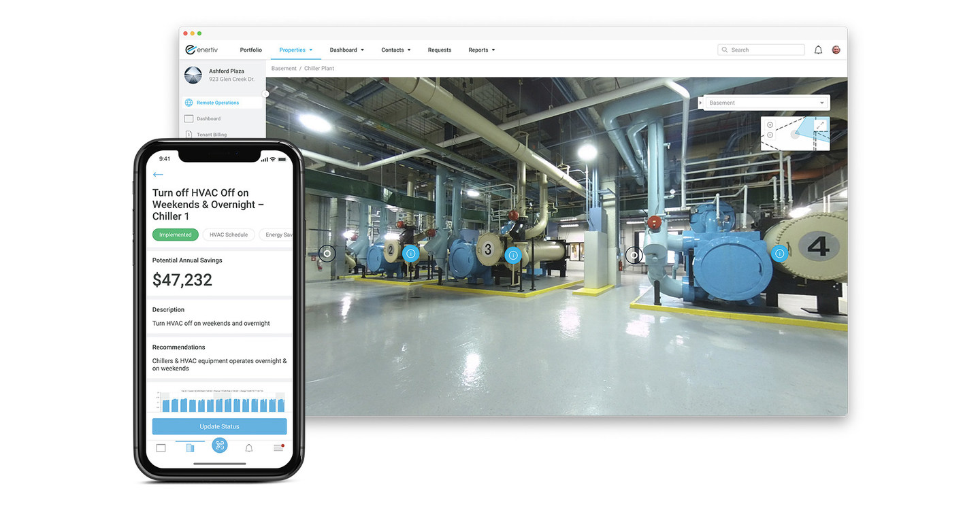Switch to the Portfolio tab
The width and height of the screenshot is (980, 512).
point(250,49)
